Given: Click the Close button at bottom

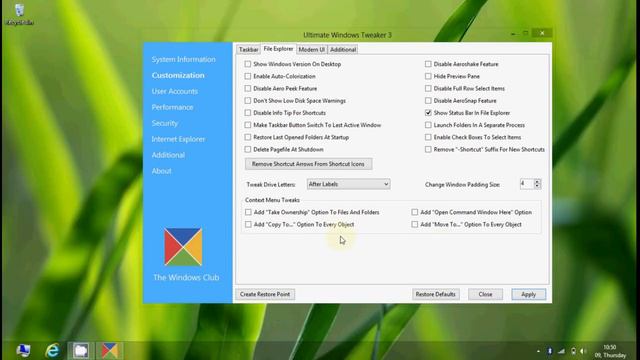Looking at the screenshot, I should 485,294.
